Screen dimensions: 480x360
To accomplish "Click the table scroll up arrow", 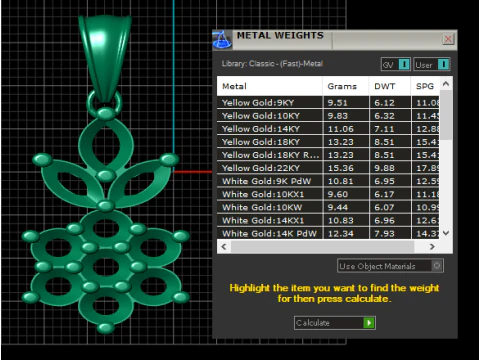I will pyautogui.click(x=446, y=84).
